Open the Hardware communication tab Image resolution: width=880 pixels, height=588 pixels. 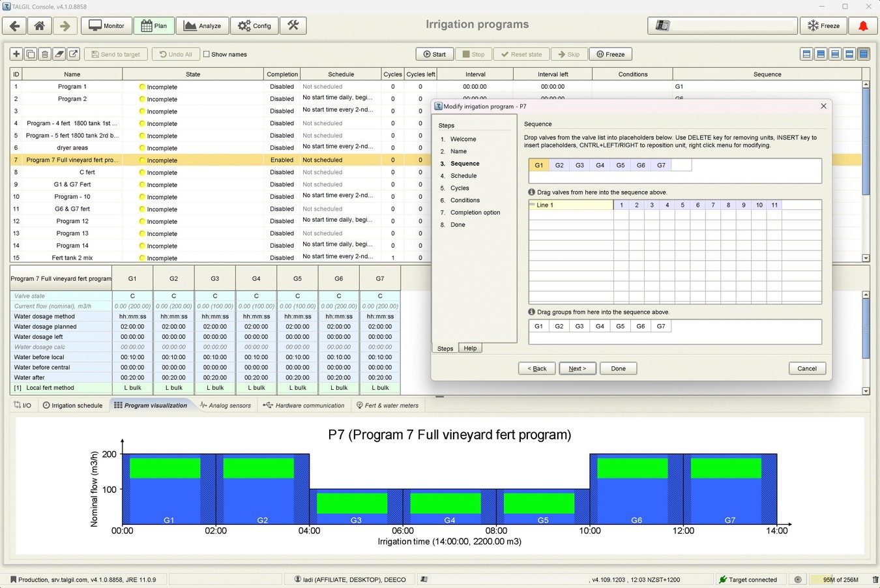304,405
